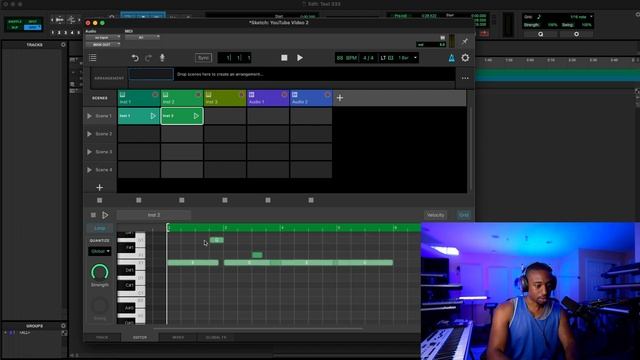
Task: Adjust the quantize Strength knob
Action: coord(100,273)
